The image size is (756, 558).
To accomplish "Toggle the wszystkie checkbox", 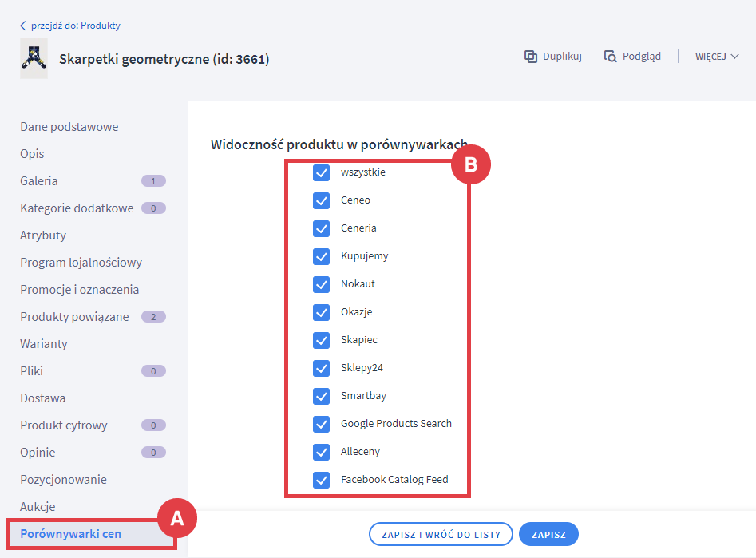I will point(321,172).
